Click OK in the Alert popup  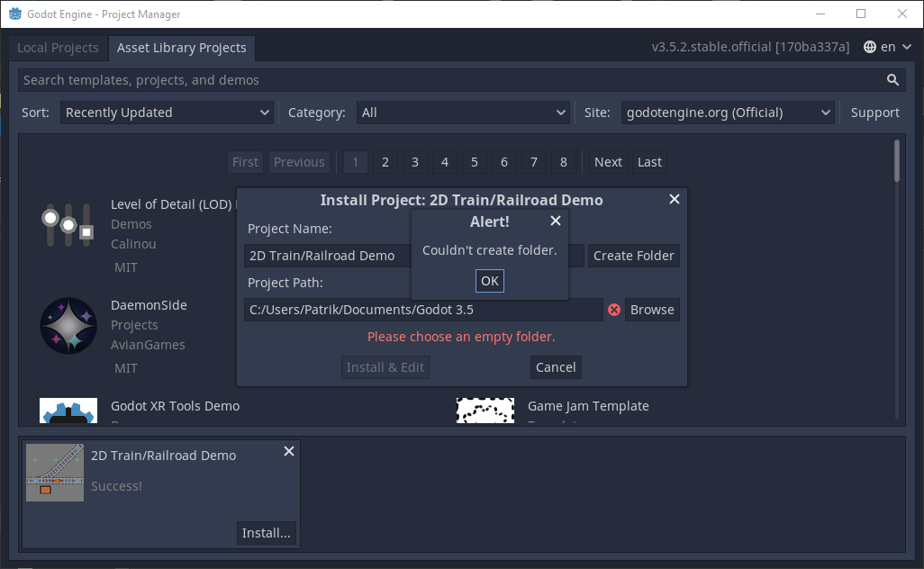490,281
